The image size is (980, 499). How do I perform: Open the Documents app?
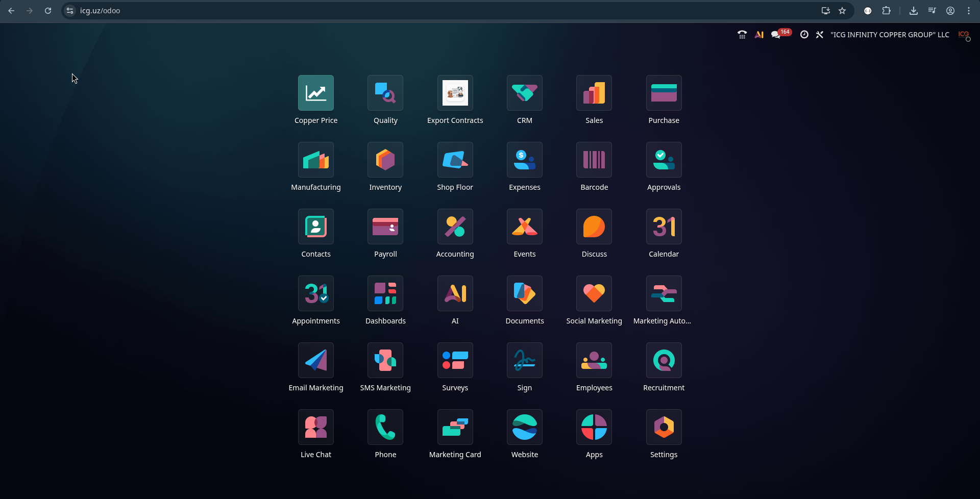click(525, 293)
